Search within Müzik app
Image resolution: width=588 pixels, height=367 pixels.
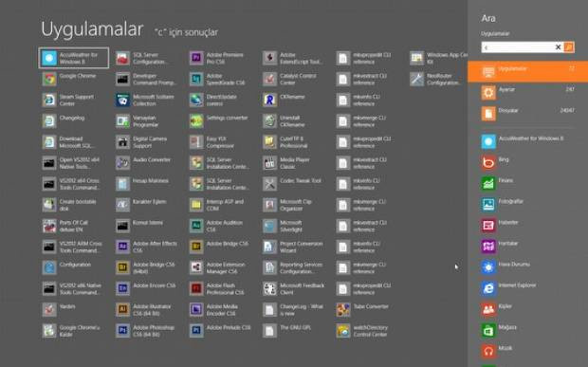pos(527,351)
